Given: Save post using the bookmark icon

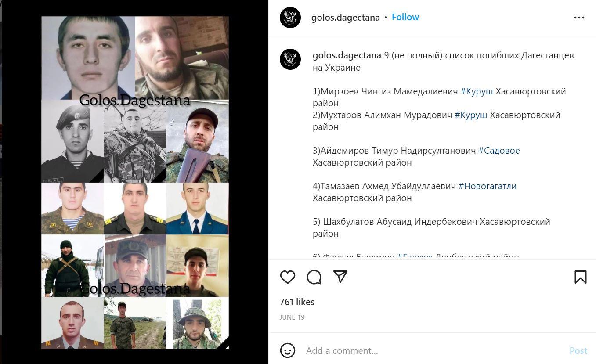Looking at the screenshot, I should tap(580, 277).
